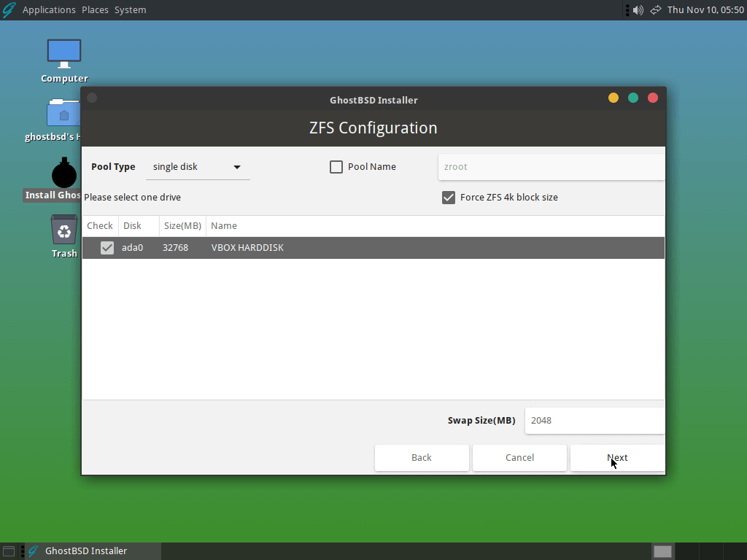The width and height of the screenshot is (747, 560).
Task: Open the System menu
Action: click(130, 10)
